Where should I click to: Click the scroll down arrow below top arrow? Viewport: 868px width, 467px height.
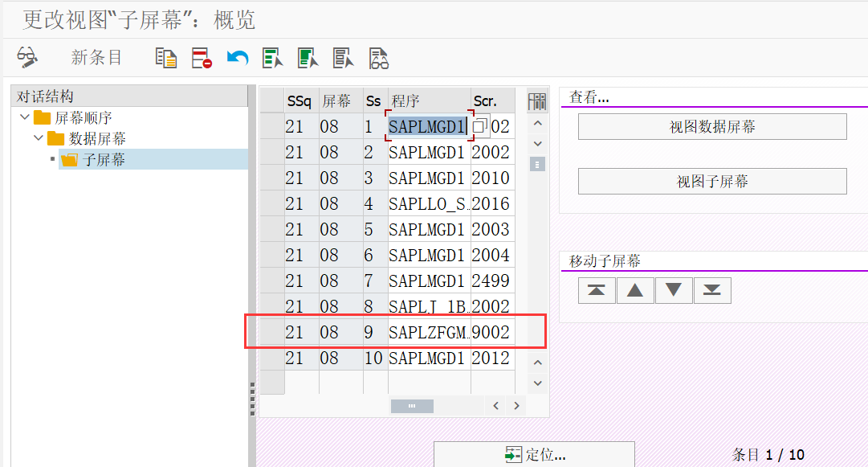click(537, 144)
